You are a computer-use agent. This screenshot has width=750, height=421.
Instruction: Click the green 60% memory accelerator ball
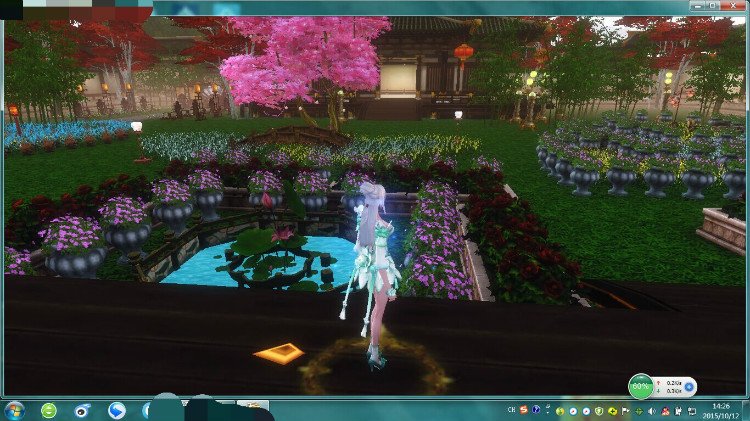[x=640, y=387]
